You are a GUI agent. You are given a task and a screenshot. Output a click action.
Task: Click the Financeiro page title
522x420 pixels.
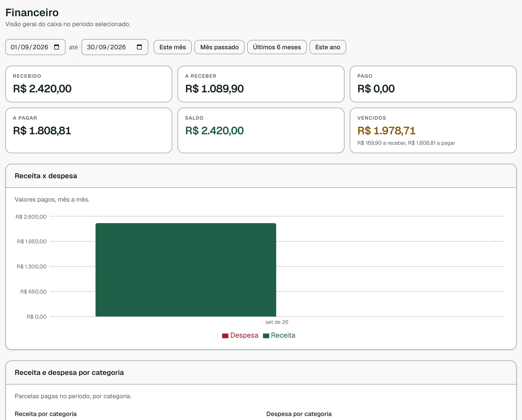click(x=32, y=13)
